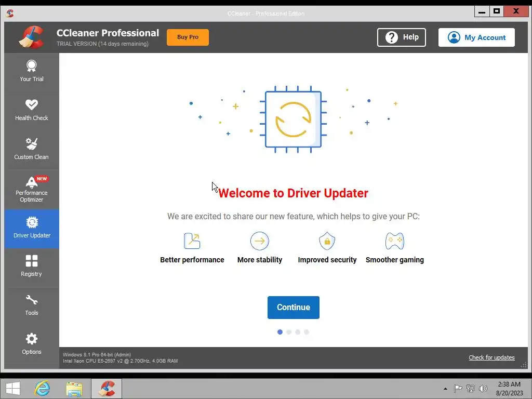The image size is (532, 399).
Task: Select the first pagination dot
Action: 280,332
